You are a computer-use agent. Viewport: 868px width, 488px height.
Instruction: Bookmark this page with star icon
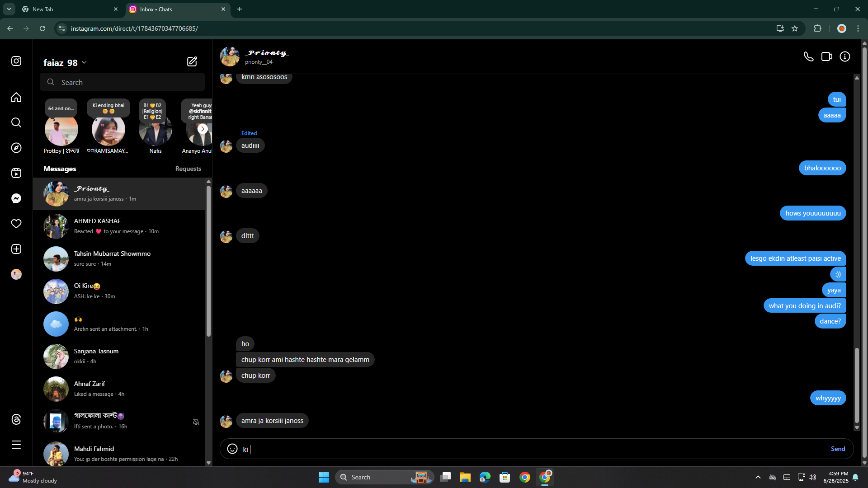[x=795, y=28]
